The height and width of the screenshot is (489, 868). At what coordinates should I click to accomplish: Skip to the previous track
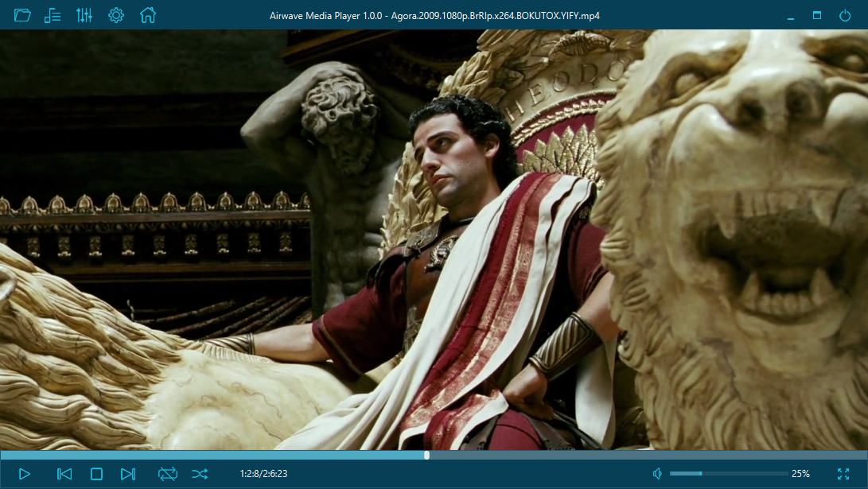coord(64,474)
